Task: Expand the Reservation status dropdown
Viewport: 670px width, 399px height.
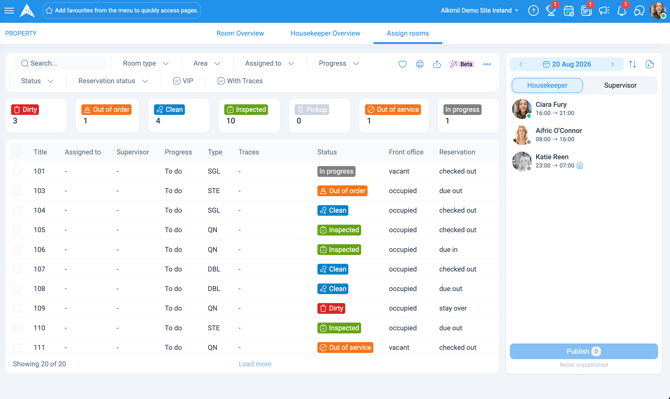Action: (x=113, y=81)
